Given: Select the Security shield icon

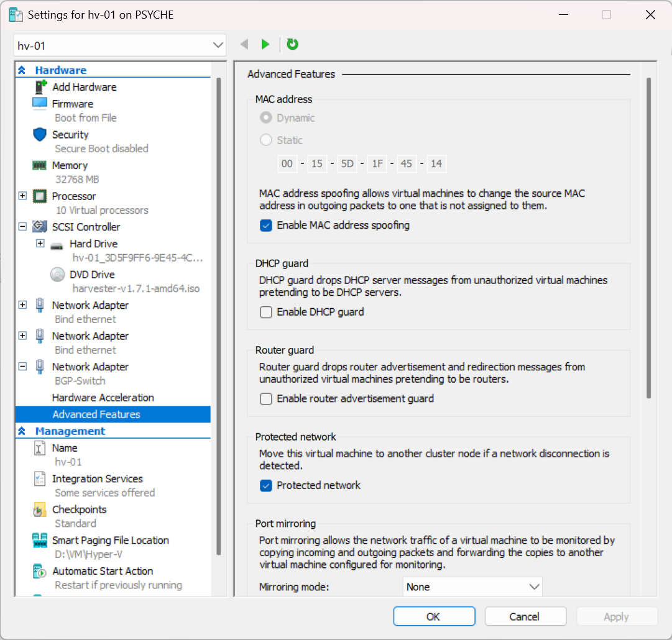Looking at the screenshot, I should (x=40, y=135).
